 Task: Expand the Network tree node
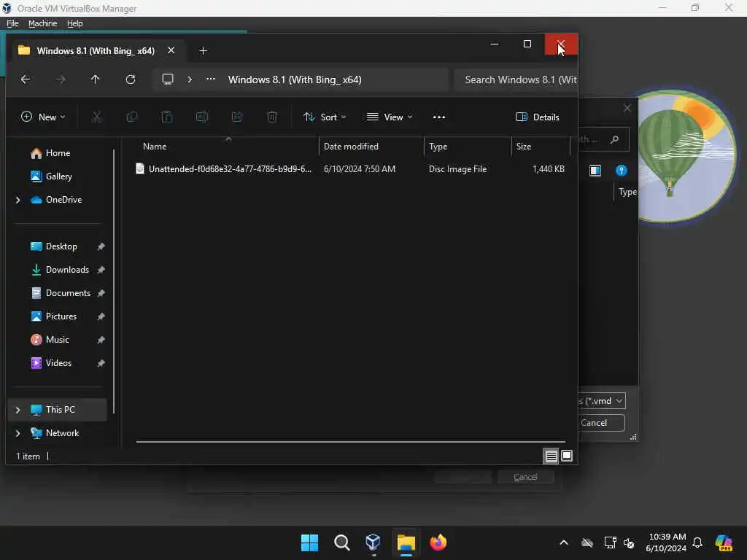coord(18,433)
